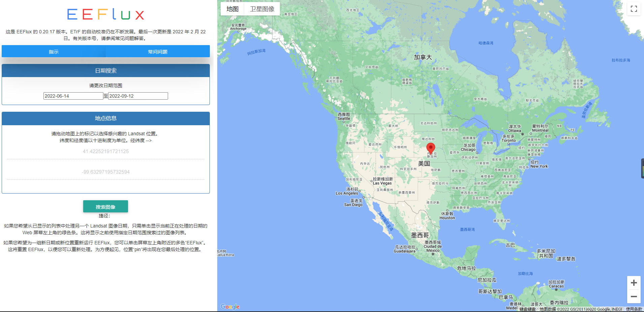The image size is (644, 312).
Task: Click the 阿拉斯加湾 Gulf of Alaska label
Action: [x=256, y=52]
